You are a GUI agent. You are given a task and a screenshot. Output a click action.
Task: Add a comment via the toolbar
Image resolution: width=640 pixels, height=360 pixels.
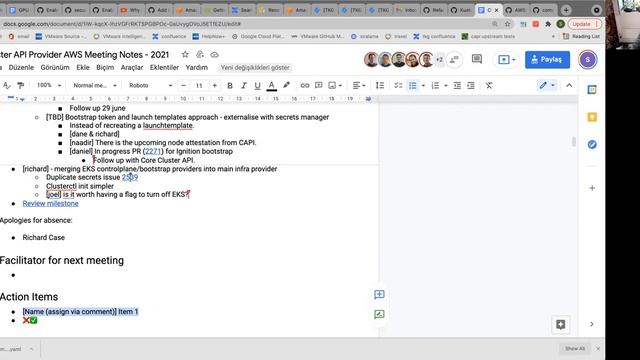tap(318, 85)
